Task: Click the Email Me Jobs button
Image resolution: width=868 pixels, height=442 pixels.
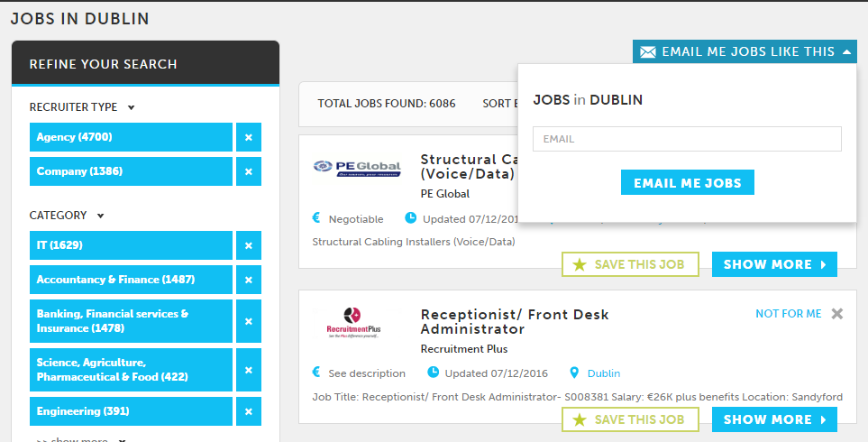Action: pos(688,183)
